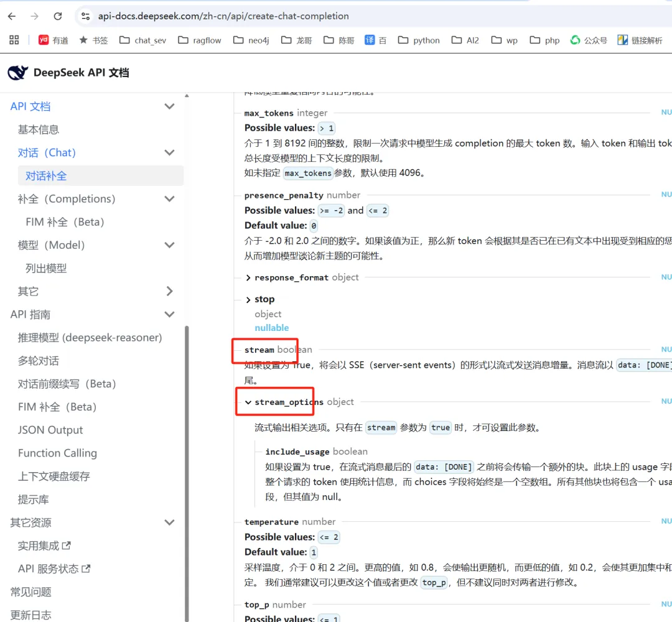The width and height of the screenshot is (672, 622).
Task: Collapse the API 文档 sidebar section
Action: pyautogui.click(x=170, y=106)
